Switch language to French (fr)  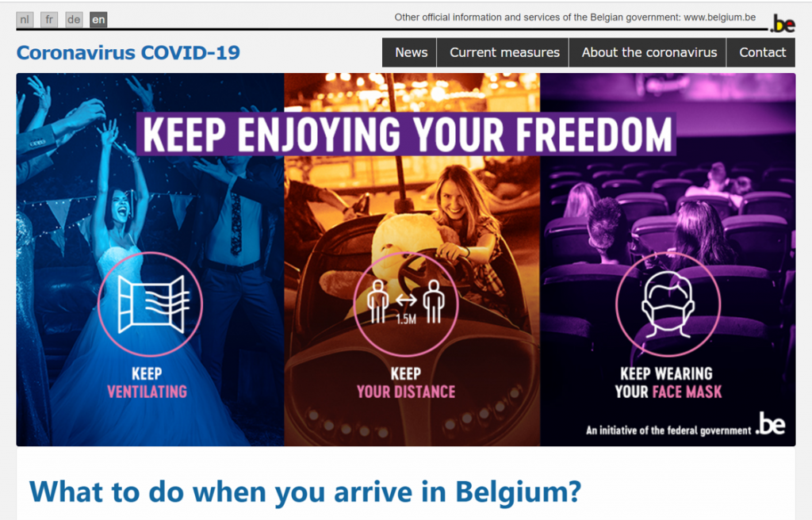point(49,20)
